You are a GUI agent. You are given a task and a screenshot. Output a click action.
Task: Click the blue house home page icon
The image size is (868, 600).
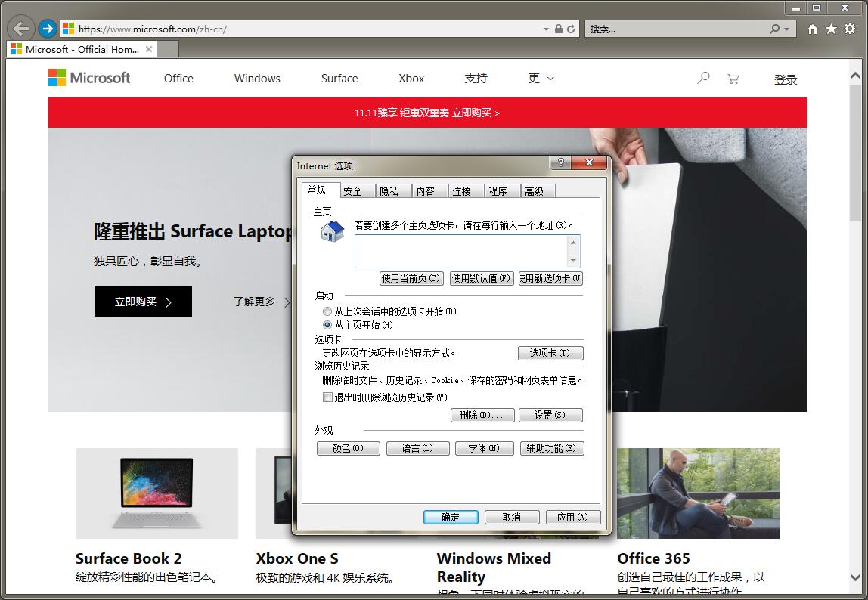pyautogui.click(x=332, y=230)
